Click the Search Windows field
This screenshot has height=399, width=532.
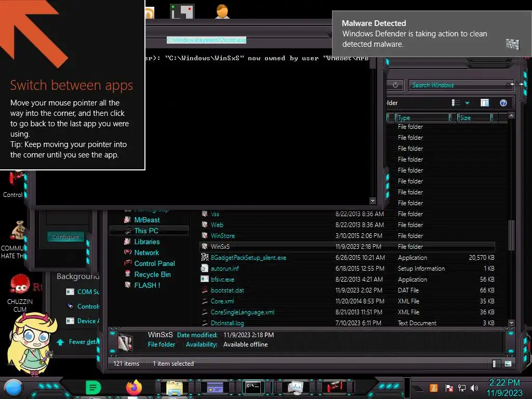click(460, 85)
